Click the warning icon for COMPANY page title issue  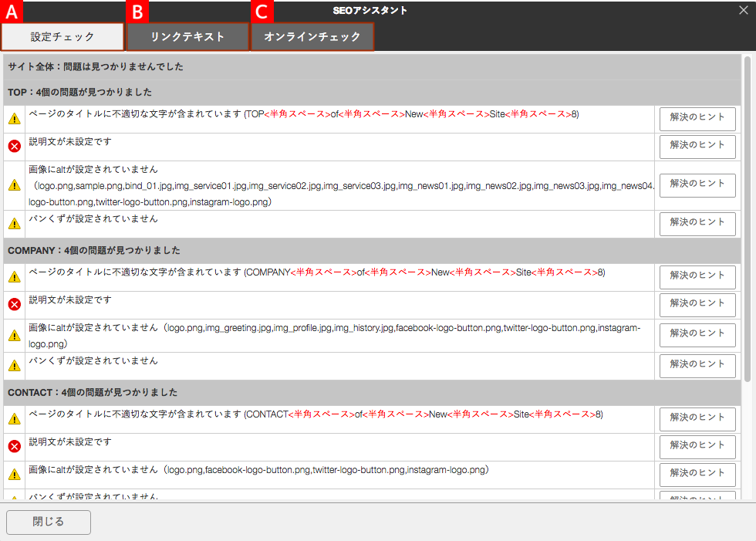tap(15, 277)
